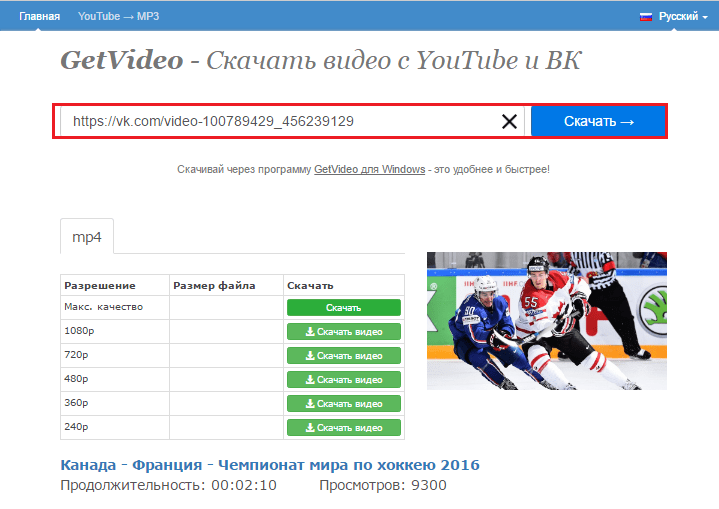Click the hockey video thumbnail

pos(547,321)
